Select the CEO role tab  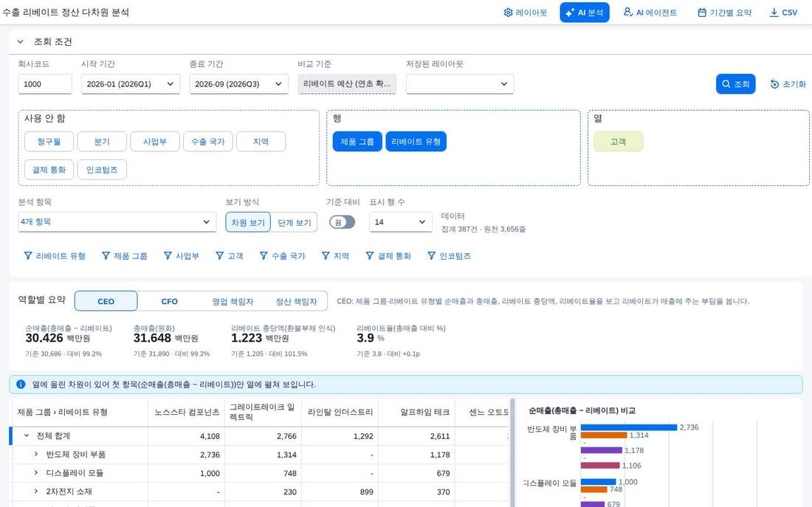[106, 301]
